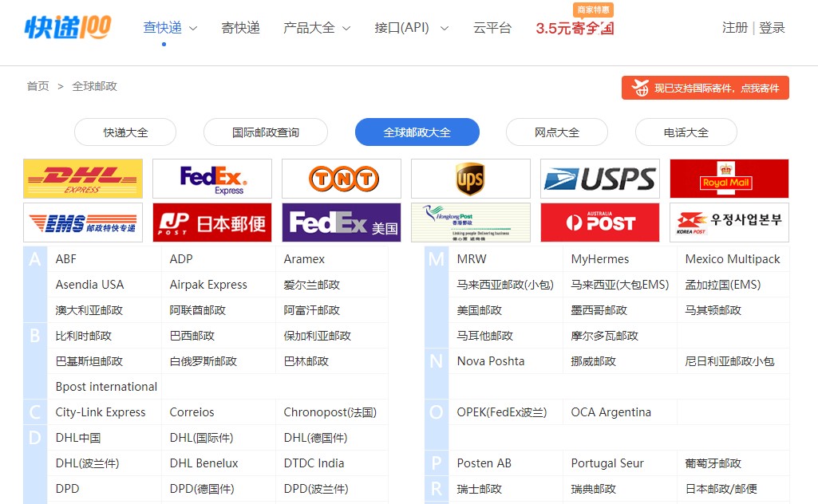This screenshot has width=818, height=504.
Task: Expand the 产品大全 dropdown arrow
Action: coord(346,28)
